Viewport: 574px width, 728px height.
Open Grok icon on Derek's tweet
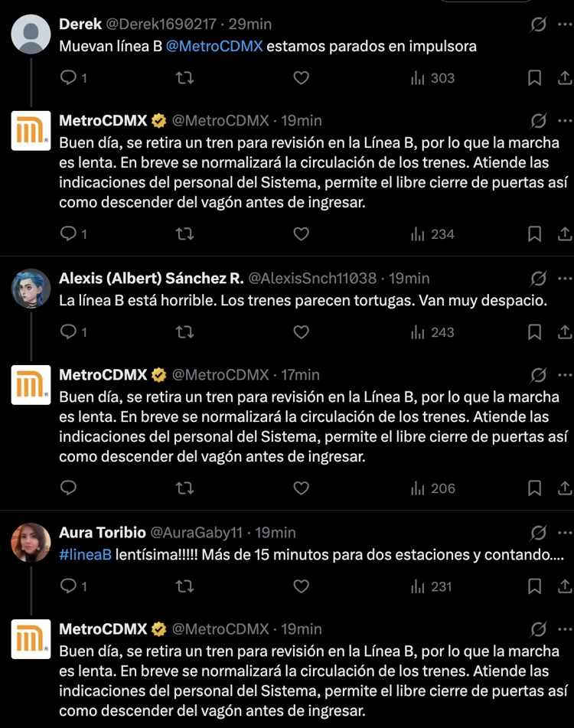pos(538,24)
